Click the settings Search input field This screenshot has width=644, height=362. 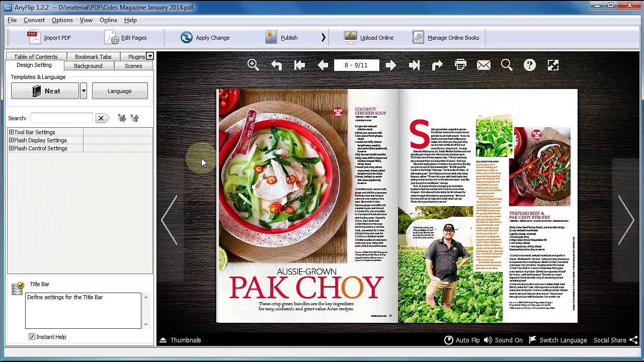point(62,118)
